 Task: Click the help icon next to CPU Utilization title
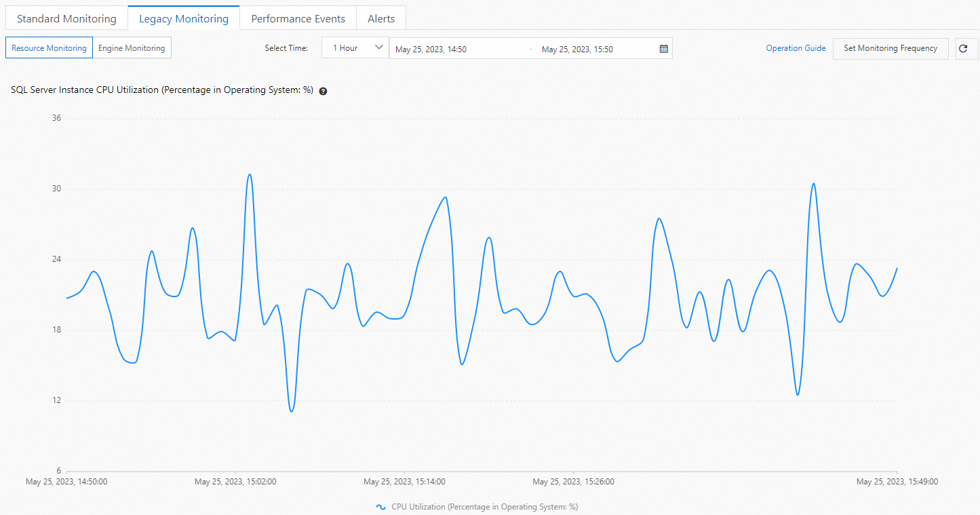[x=323, y=91]
